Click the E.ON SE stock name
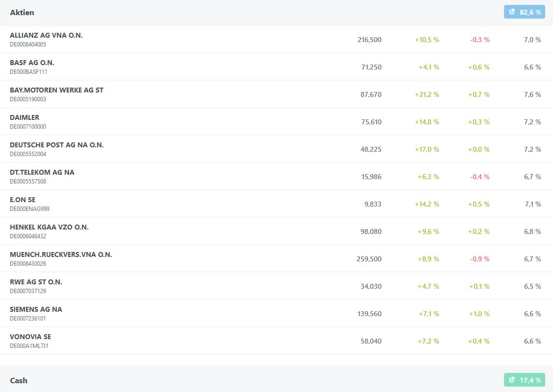553x392 pixels. [x=23, y=200]
